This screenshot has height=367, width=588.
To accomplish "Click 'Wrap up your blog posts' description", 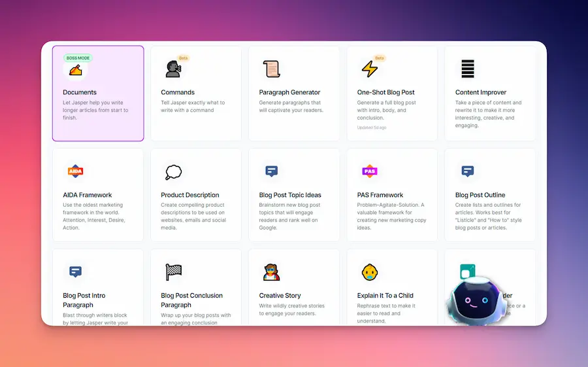I will 196,319.
